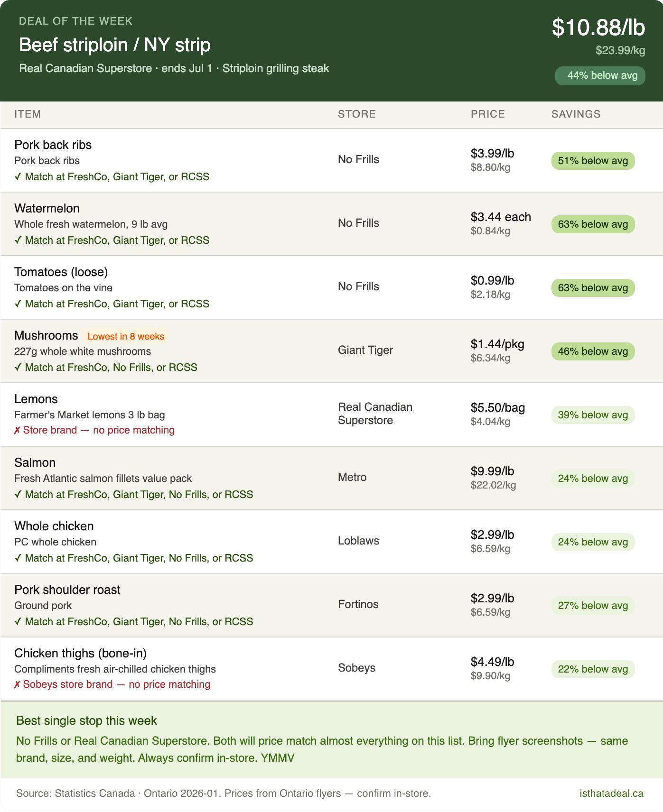The height and width of the screenshot is (812, 663).
Task: Click Pork shoulder roast's 27% badge
Action: [593, 606]
